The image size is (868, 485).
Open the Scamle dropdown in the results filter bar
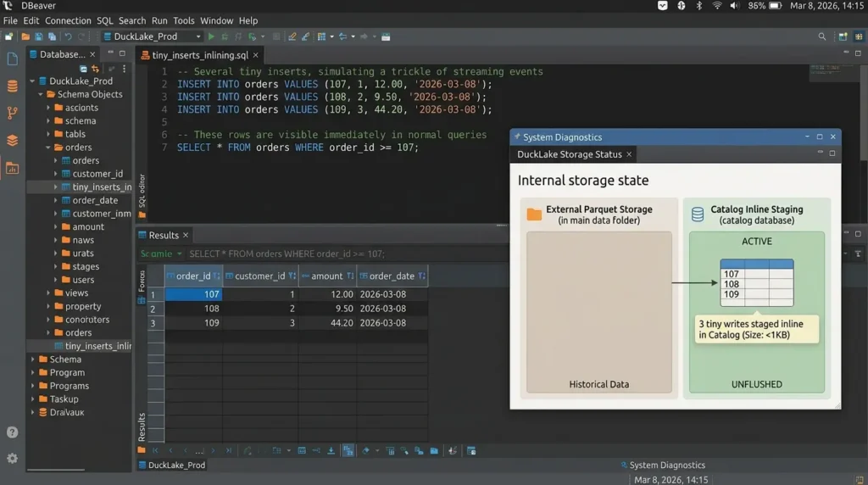(161, 254)
